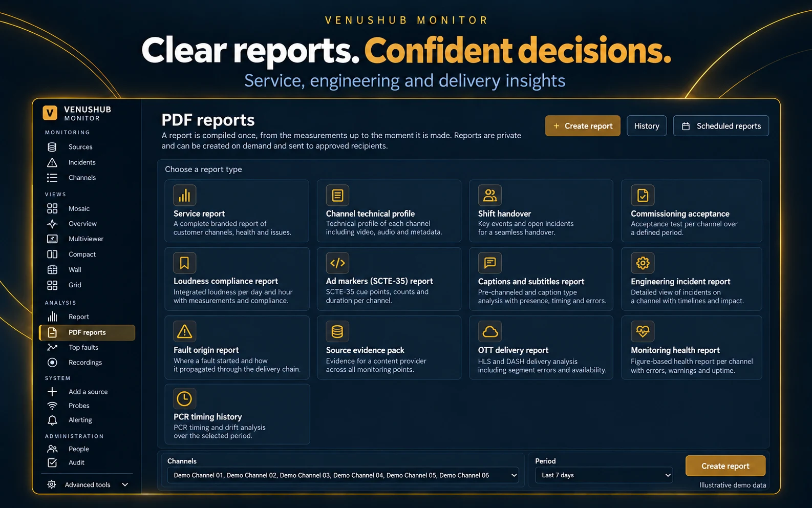This screenshot has height=508, width=812.
Task: Click the code brackets icon on Ad markers report
Action: (x=337, y=263)
